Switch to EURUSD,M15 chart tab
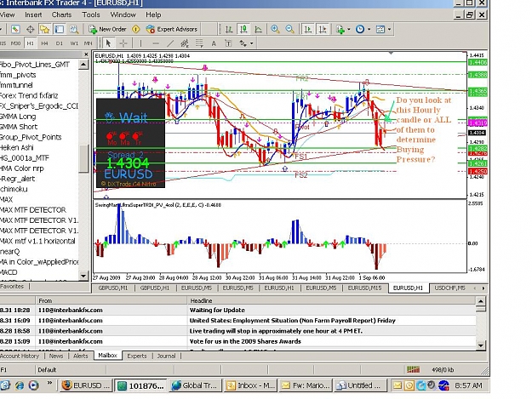This screenshot has width=532, height=399. coord(364,288)
